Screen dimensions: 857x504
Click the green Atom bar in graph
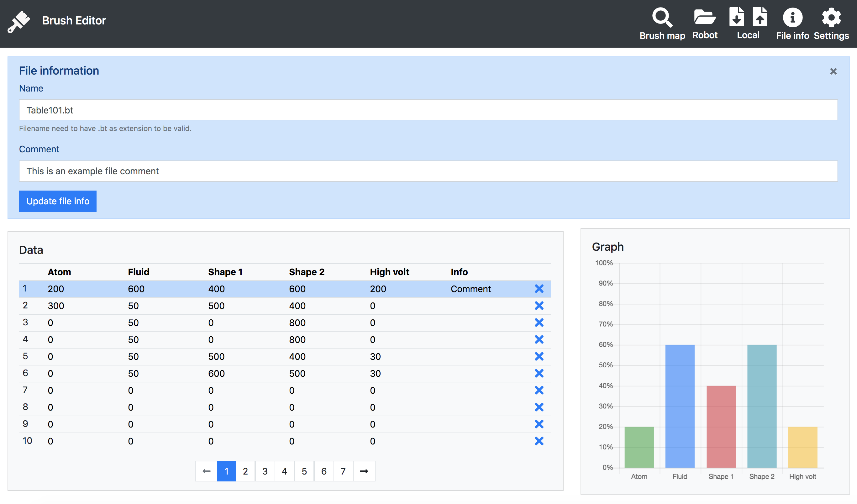pos(639,447)
